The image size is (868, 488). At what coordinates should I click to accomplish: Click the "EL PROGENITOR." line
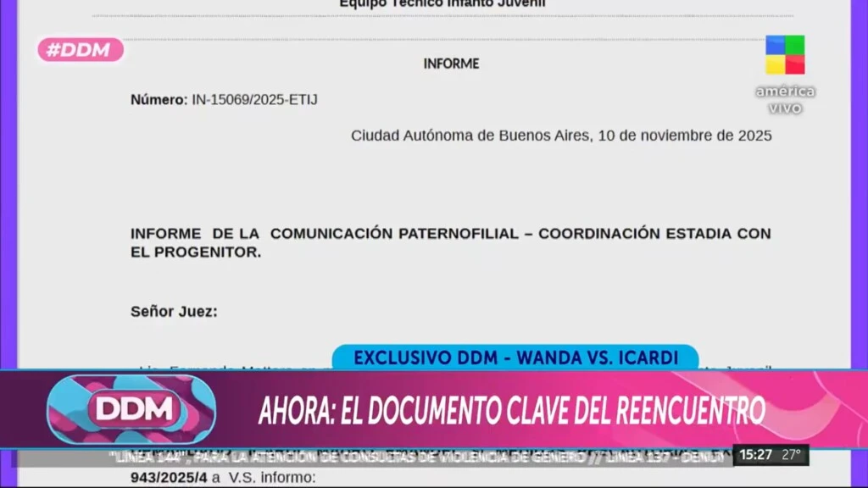pyautogui.click(x=196, y=252)
